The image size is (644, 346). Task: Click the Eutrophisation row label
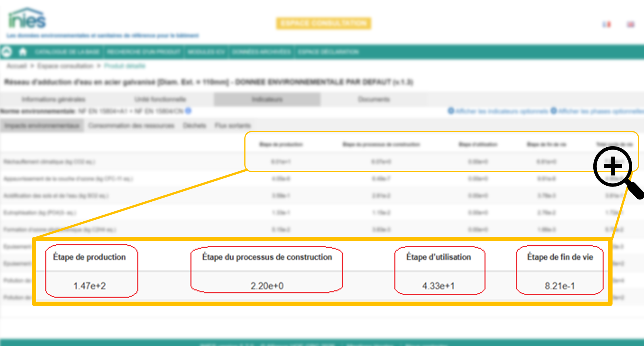(x=40, y=213)
